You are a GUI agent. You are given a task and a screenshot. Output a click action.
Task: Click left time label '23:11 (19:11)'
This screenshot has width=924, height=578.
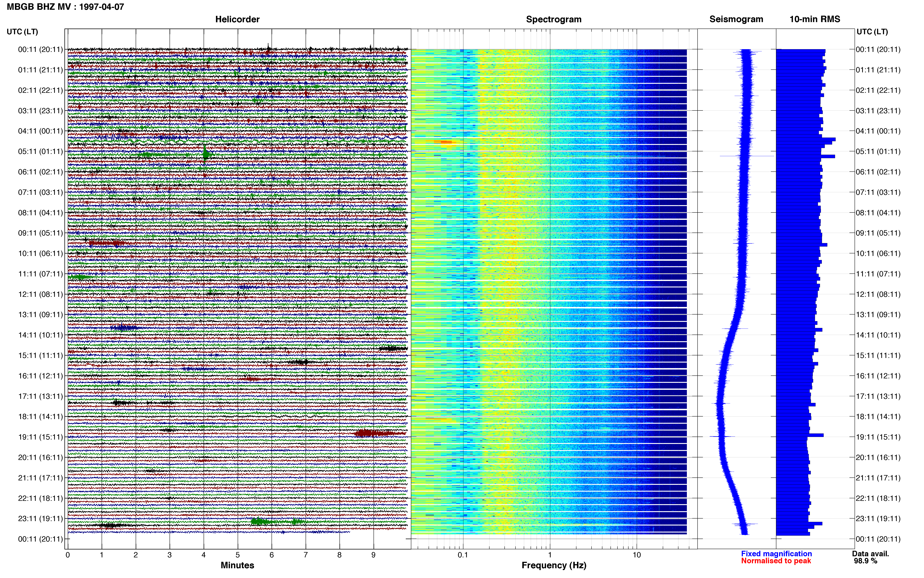coord(41,519)
